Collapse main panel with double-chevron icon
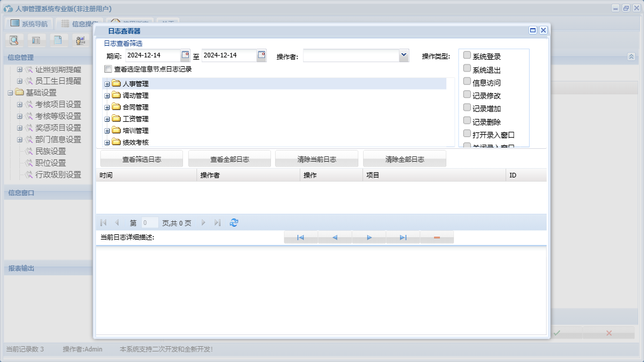Image resolution: width=644 pixels, height=362 pixels. click(631, 57)
